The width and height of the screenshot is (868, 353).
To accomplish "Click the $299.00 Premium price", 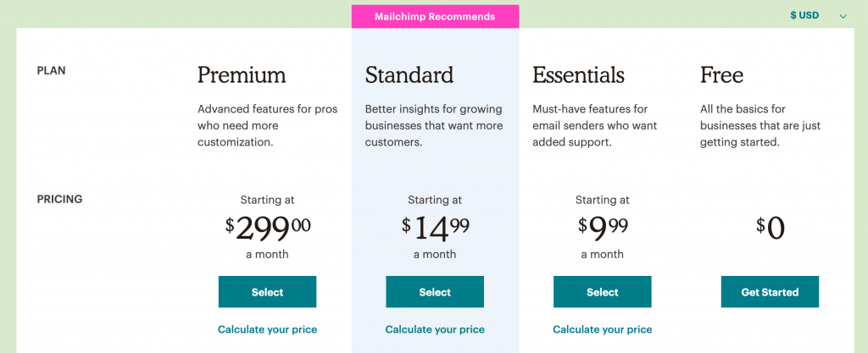I will [268, 227].
